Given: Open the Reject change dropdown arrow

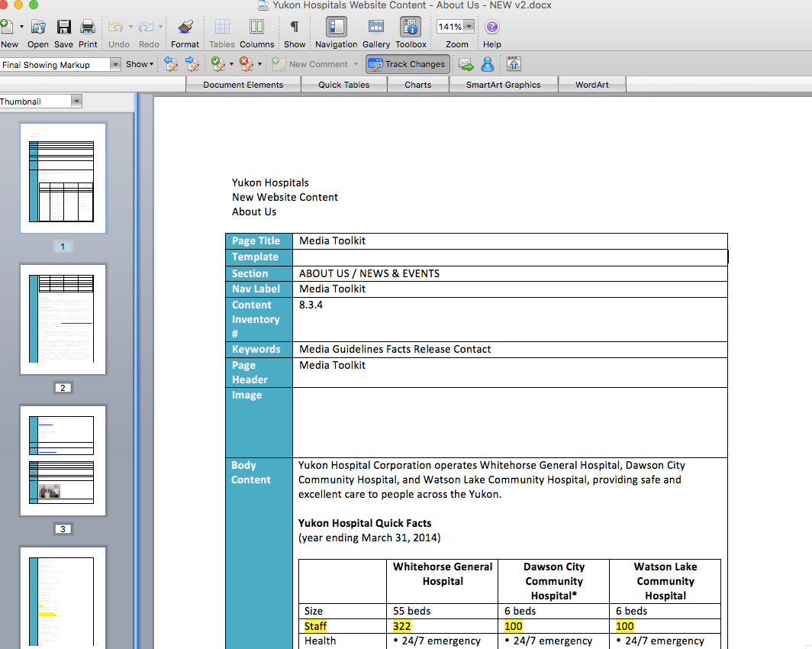Looking at the screenshot, I should point(259,64).
